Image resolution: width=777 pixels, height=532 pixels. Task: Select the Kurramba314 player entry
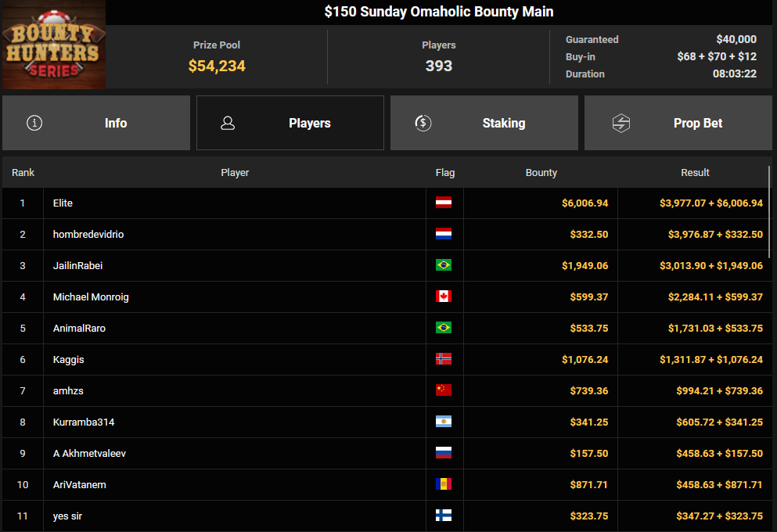(x=83, y=422)
